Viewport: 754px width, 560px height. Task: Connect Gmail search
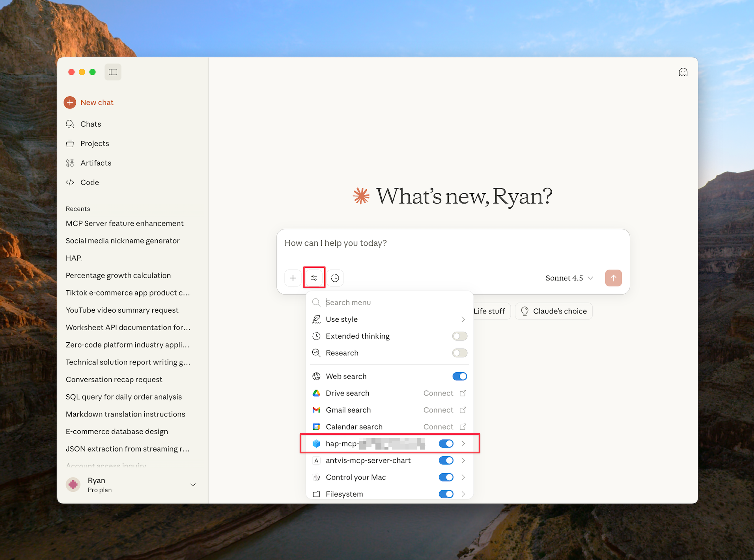pyautogui.click(x=438, y=410)
